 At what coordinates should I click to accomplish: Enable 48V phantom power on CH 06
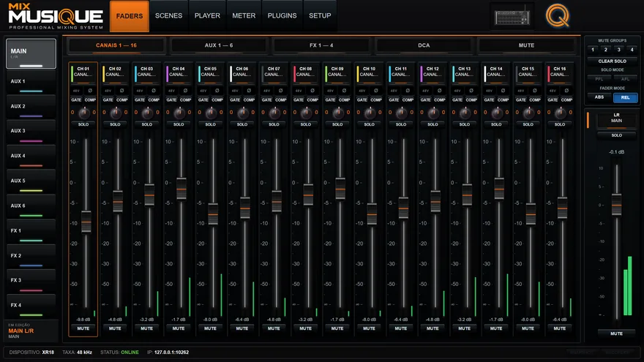[235, 91]
